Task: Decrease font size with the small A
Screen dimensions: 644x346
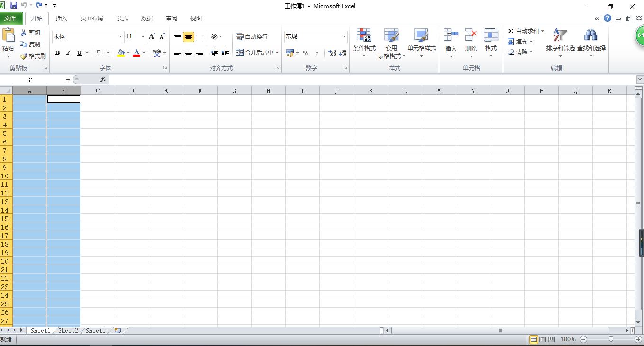Action: click(x=162, y=36)
